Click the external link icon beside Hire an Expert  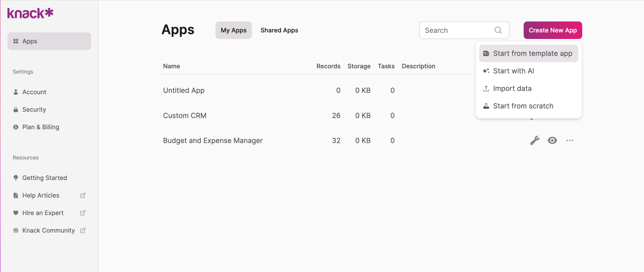83,213
